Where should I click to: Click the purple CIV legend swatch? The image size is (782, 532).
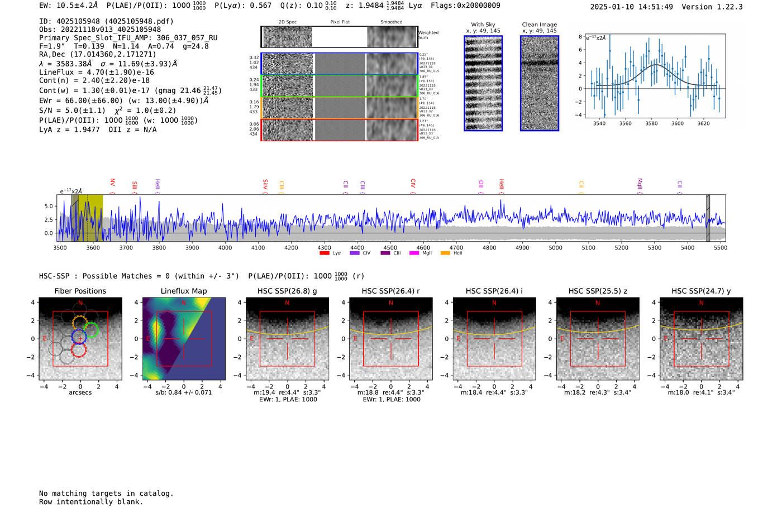click(354, 253)
